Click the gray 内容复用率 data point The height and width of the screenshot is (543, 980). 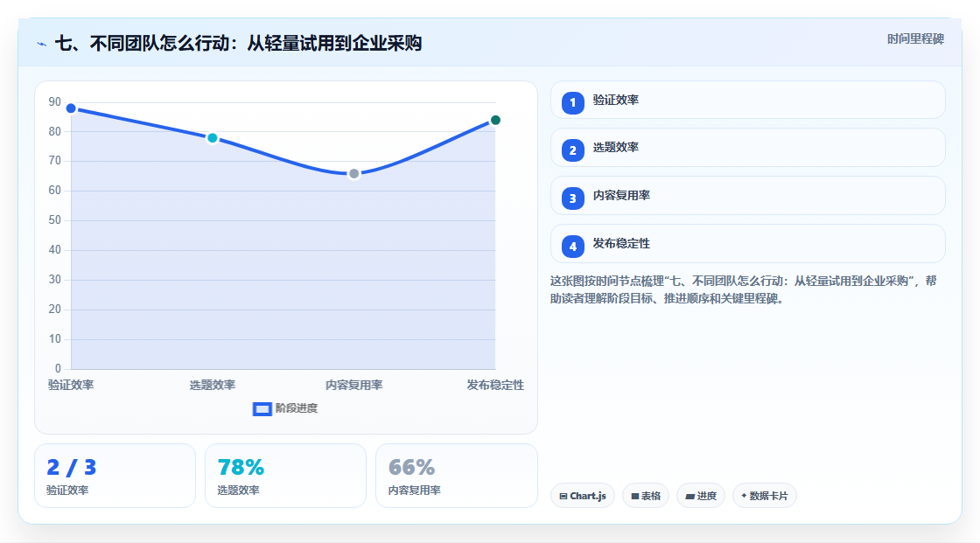click(353, 174)
